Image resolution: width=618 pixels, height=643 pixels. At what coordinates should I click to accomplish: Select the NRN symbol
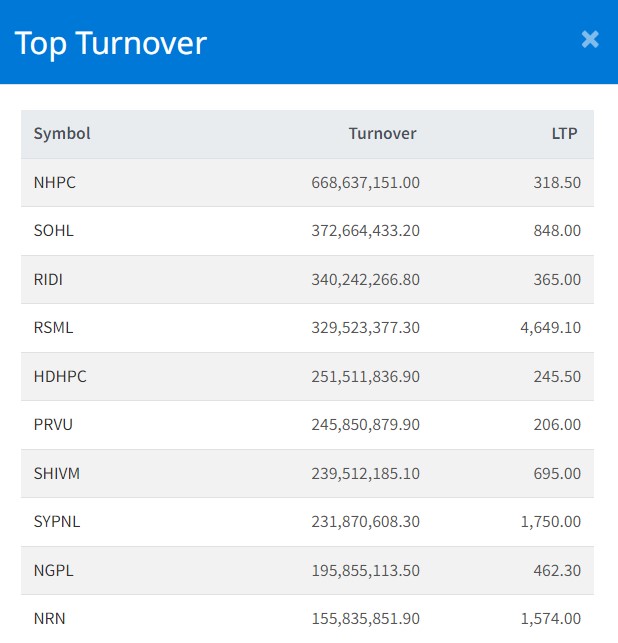coord(50,619)
